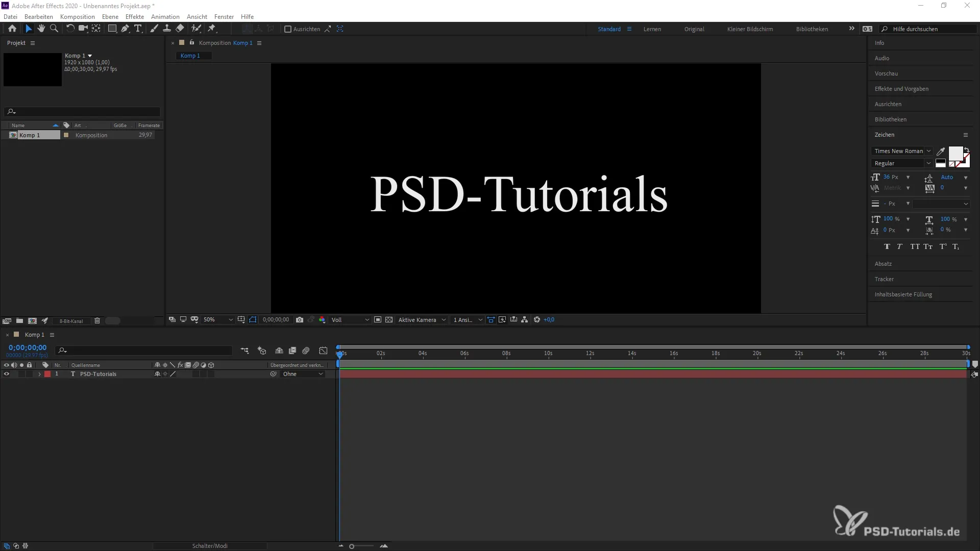Hide the PSD-Tutorials layer via eye icon
The height and width of the screenshot is (551, 980).
[7, 374]
